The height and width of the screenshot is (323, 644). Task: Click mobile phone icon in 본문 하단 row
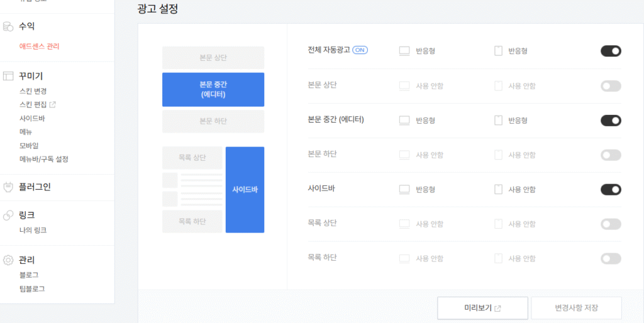pos(498,155)
